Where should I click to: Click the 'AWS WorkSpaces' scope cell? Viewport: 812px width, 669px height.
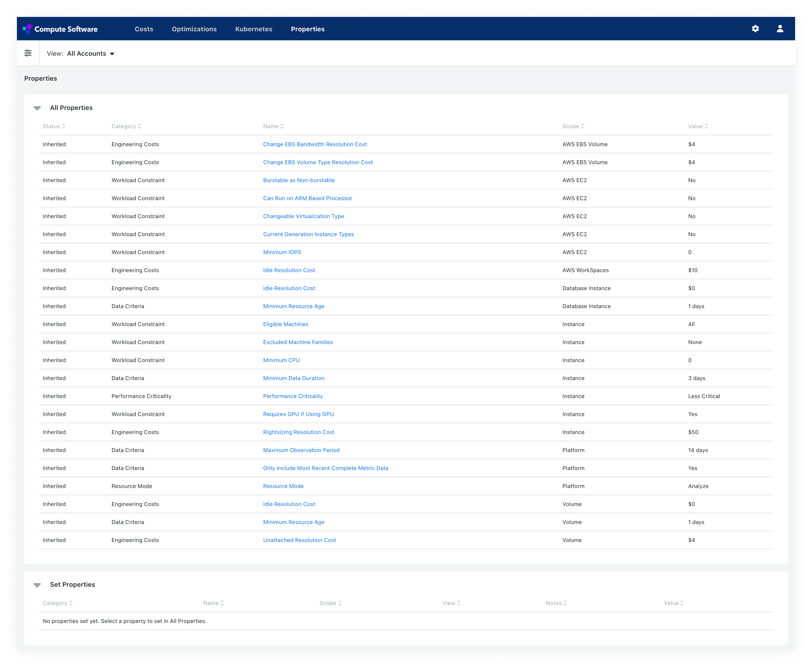click(x=585, y=270)
